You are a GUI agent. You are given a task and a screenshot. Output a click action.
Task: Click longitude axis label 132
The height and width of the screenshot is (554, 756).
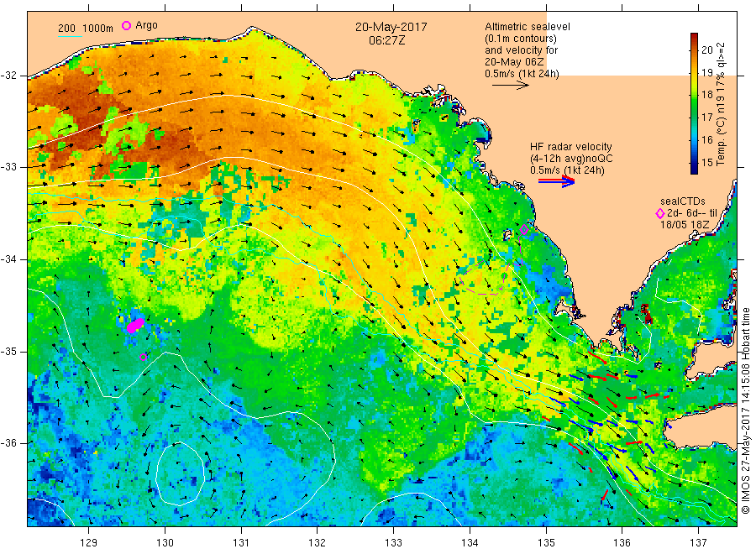[318, 543]
